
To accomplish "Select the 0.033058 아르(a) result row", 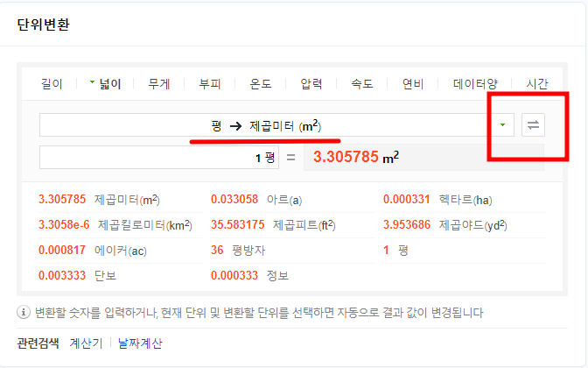I will [x=292, y=200].
